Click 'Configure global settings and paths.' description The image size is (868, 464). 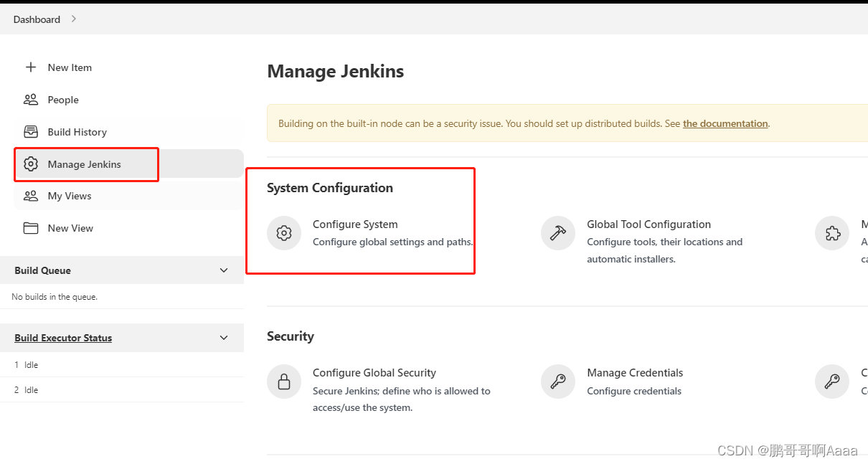tap(393, 242)
